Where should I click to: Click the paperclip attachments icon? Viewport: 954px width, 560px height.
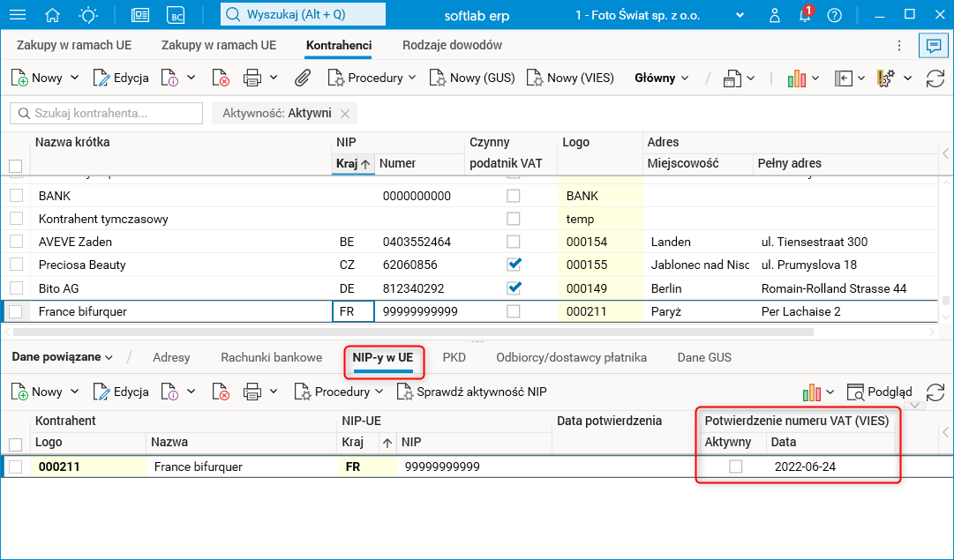tap(302, 78)
